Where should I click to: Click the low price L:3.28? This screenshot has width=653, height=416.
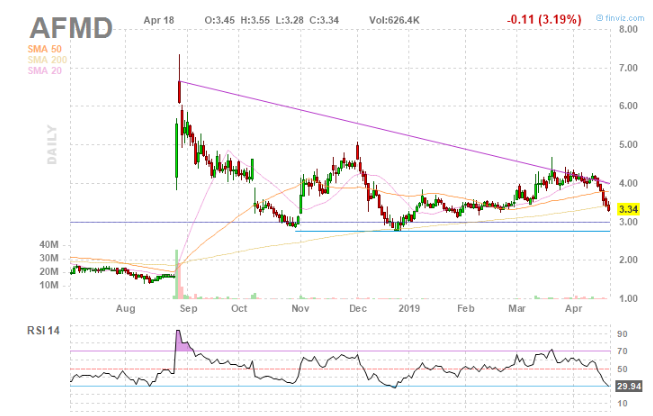[x=289, y=20]
